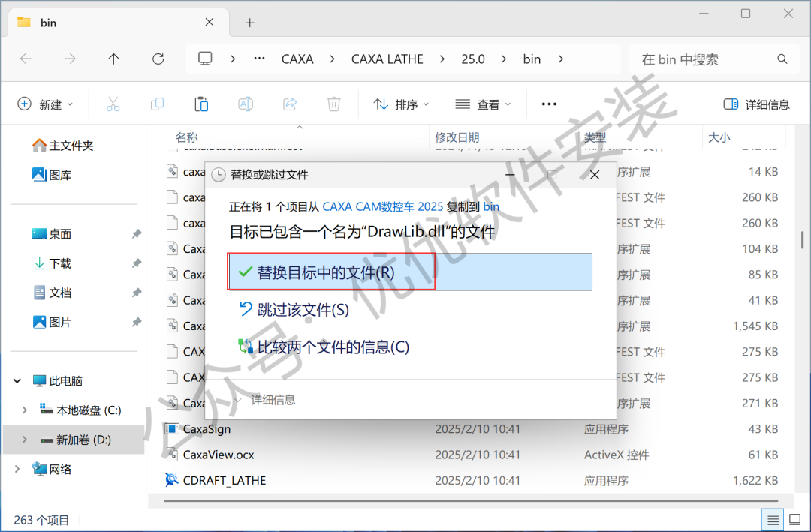Unpin Desktop using its pin icon
811x532 pixels.
[x=137, y=234]
